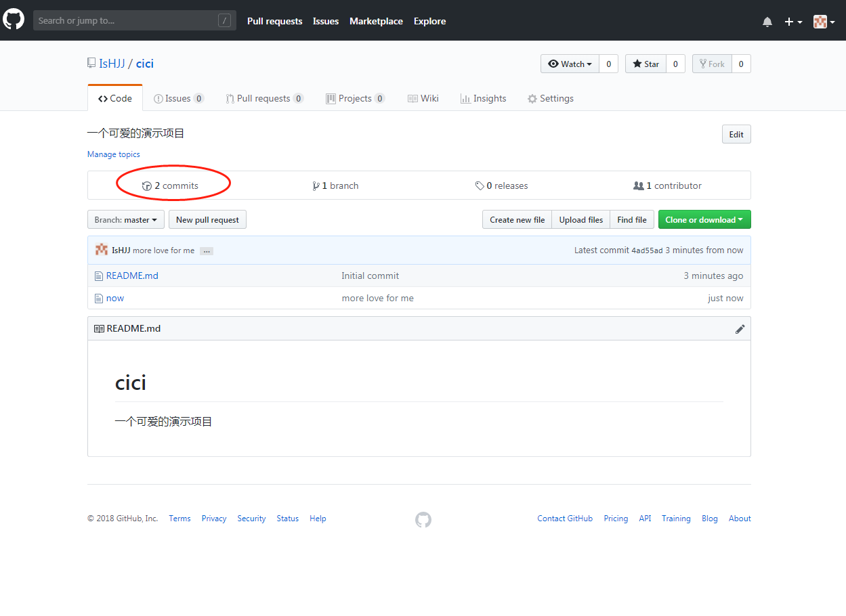
Task: Click the footer Terms link
Action: (x=180, y=519)
